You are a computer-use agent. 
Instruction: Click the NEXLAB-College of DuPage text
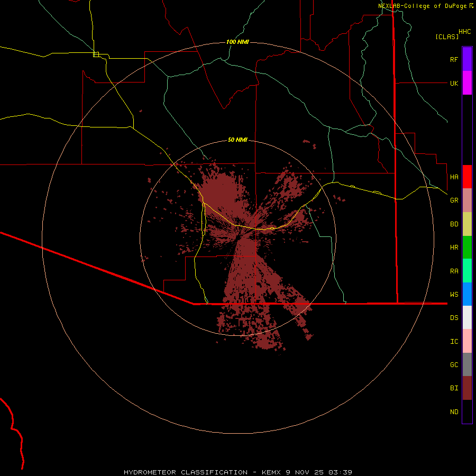422,6
